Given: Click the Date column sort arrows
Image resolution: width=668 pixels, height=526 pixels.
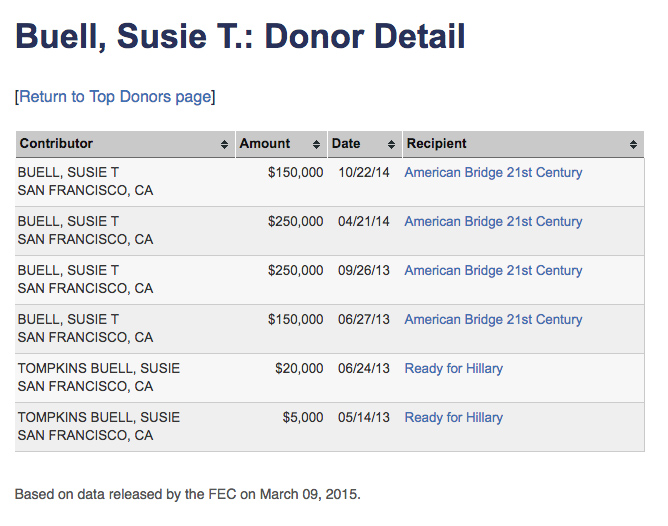Looking at the screenshot, I should (x=392, y=145).
